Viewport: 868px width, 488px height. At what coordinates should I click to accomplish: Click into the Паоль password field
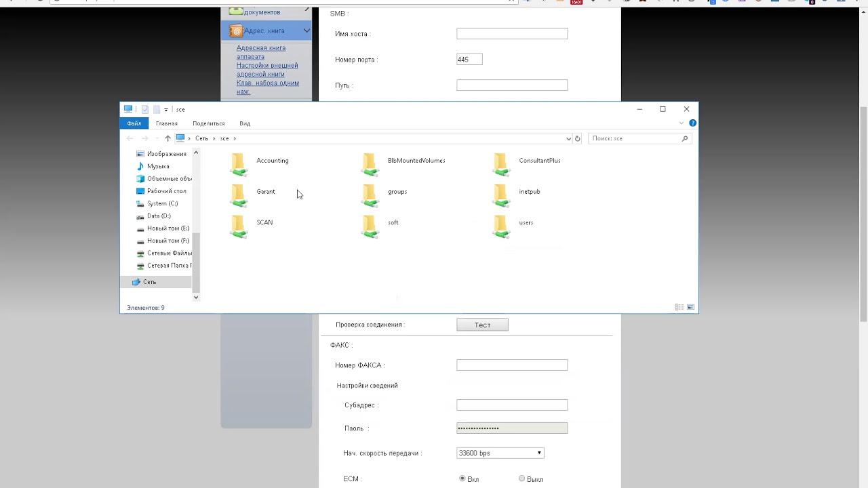(x=512, y=428)
